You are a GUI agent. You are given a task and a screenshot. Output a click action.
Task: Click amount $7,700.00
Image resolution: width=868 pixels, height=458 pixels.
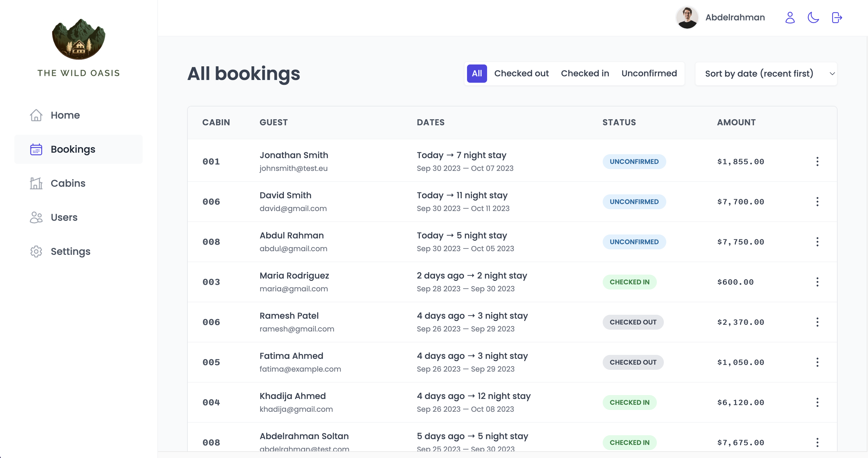(x=741, y=202)
